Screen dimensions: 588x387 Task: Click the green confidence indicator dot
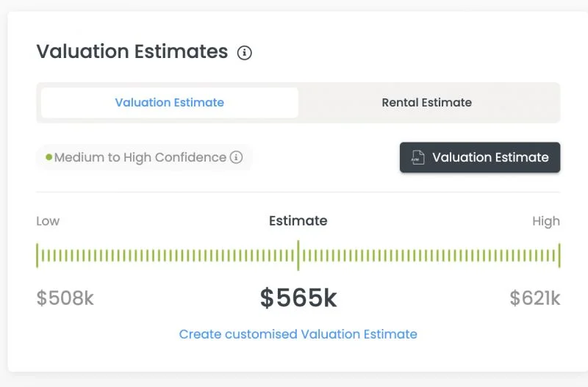[49, 157]
